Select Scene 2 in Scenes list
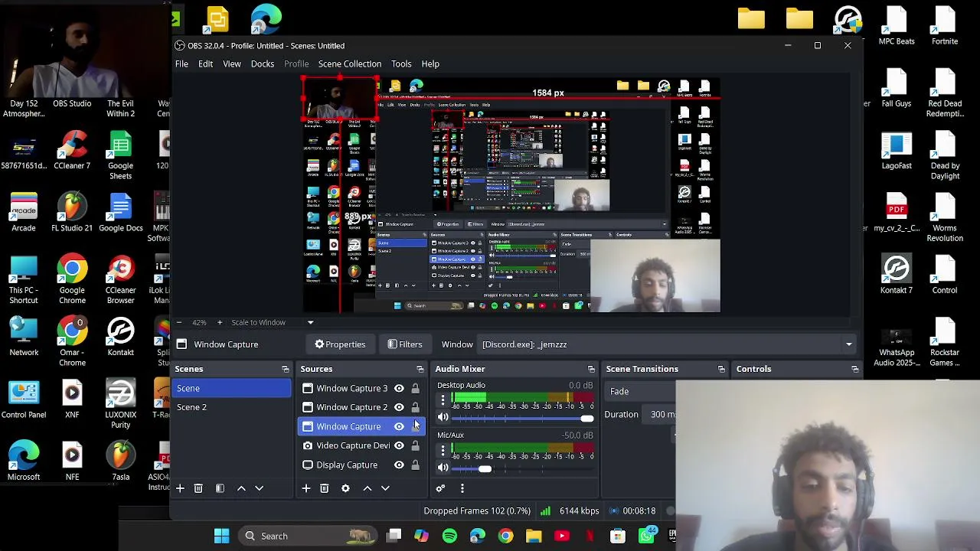The width and height of the screenshot is (980, 551). [233, 407]
